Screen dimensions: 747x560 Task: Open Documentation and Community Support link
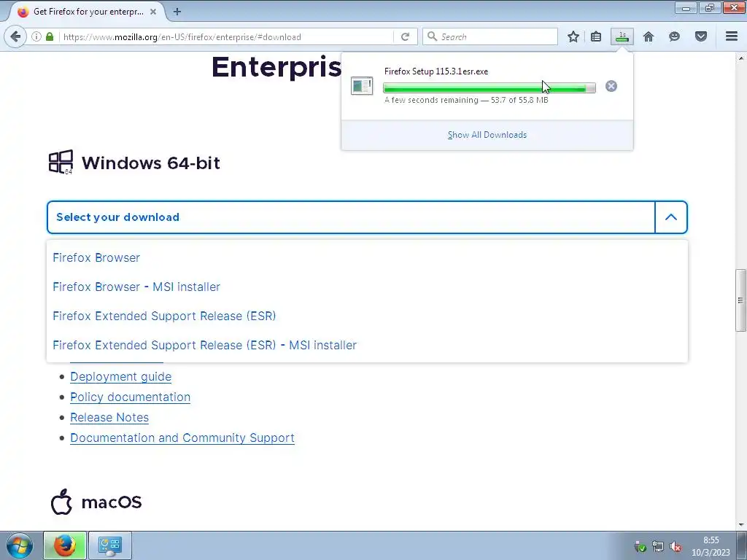pyautogui.click(x=182, y=438)
